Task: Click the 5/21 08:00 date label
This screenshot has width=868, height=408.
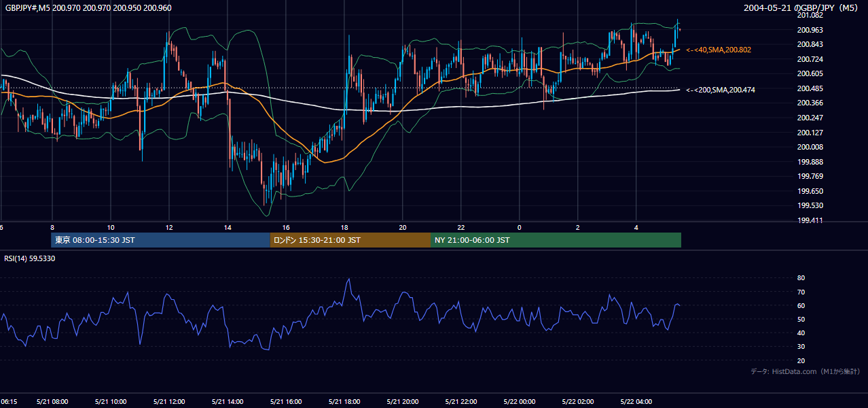Action: [x=52, y=402]
